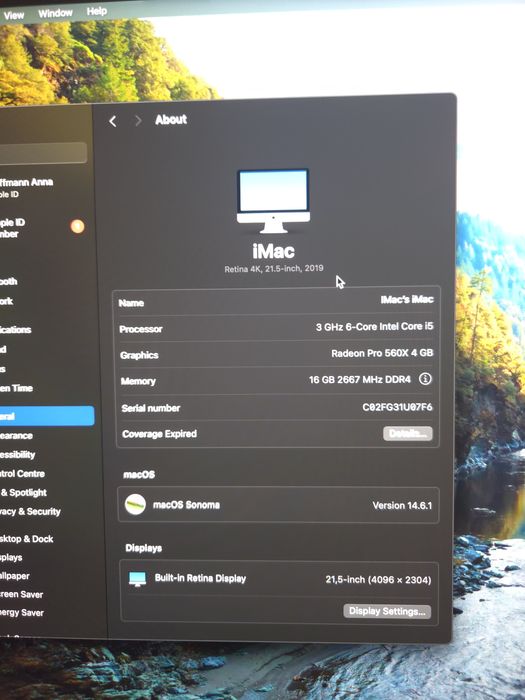This screenshot has width=525, height=700.
Task: Open Energy Saver in sidebar
Action: point(22,612)
